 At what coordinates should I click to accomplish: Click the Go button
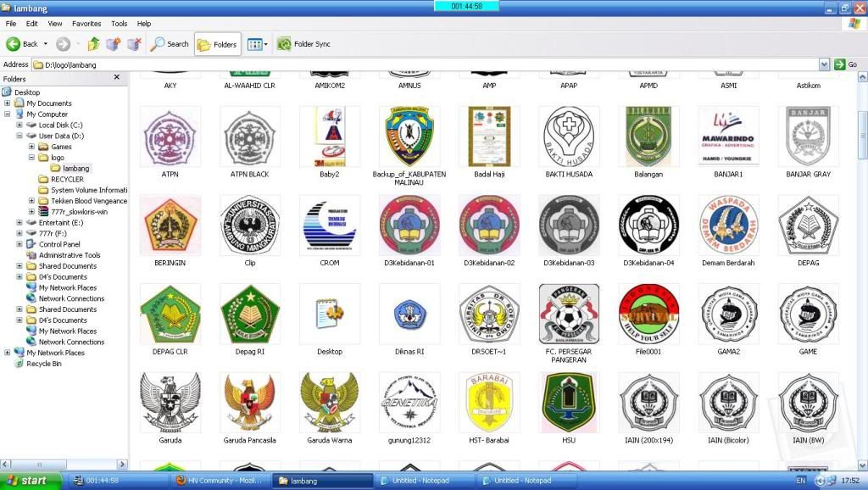[x=846, y=64]
